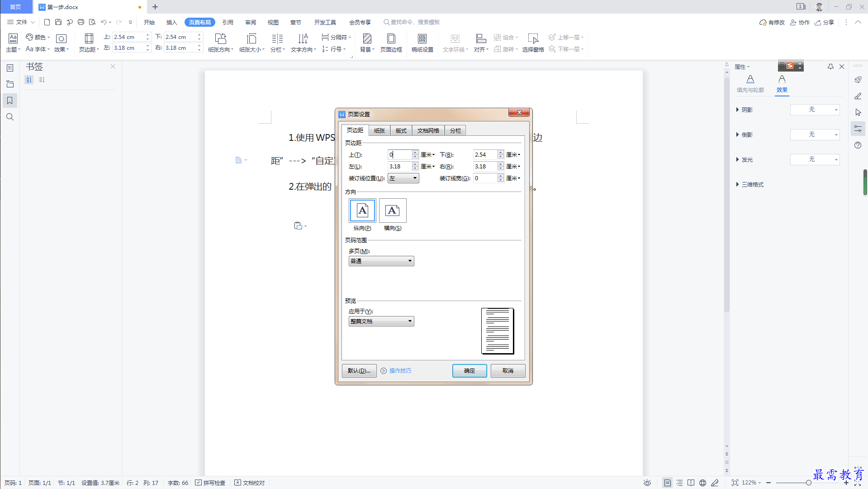
Task: Click 取消 Cancel button in dialog
Action: click(x=508, y=371)
